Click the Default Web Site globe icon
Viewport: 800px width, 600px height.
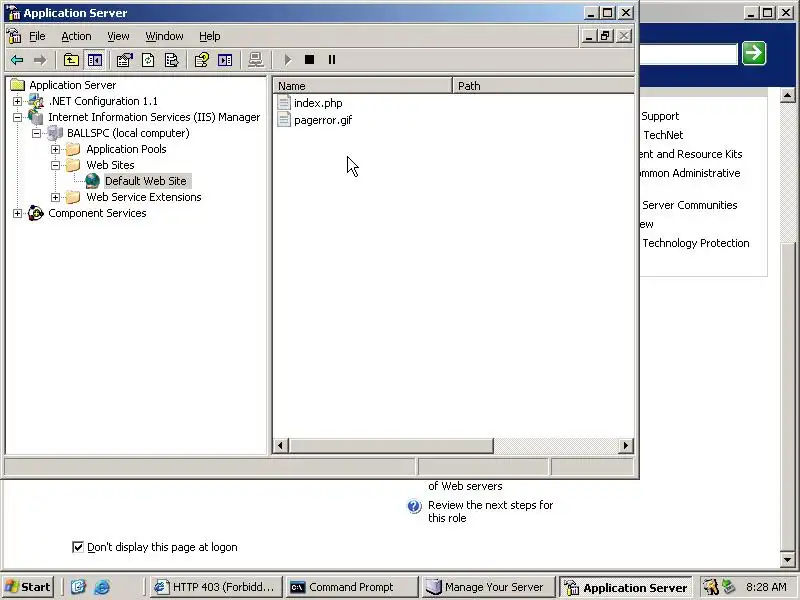pos(92,181)
